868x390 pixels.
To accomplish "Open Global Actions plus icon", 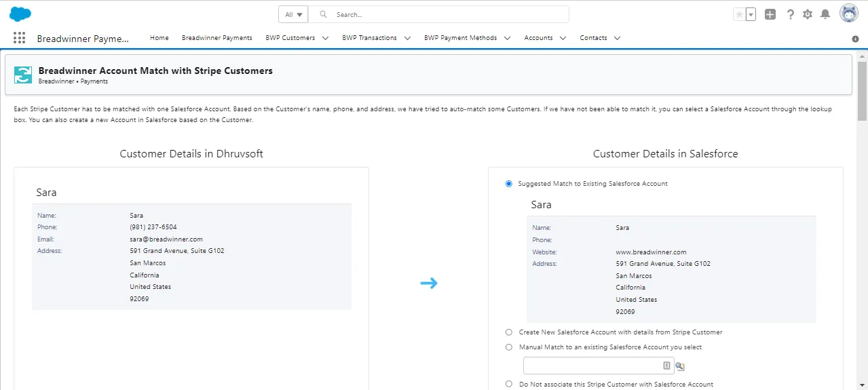I will pos(770,14).
